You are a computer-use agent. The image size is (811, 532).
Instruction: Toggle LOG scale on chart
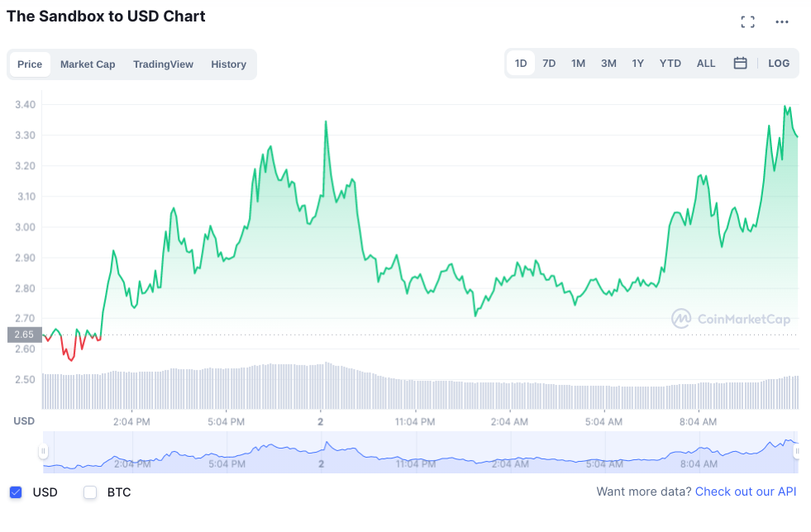[779, 64]
